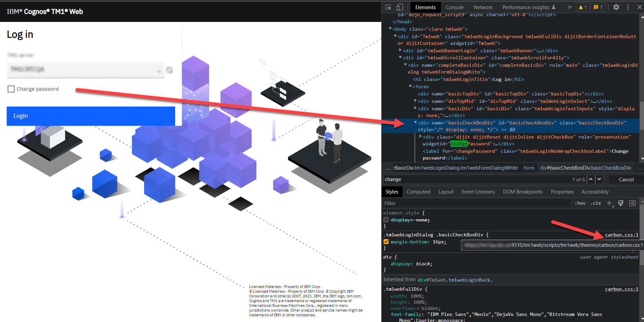Collapse the div id Tm1web node
The height and width of the screenshot is (322, 644).
click(395, 36)
